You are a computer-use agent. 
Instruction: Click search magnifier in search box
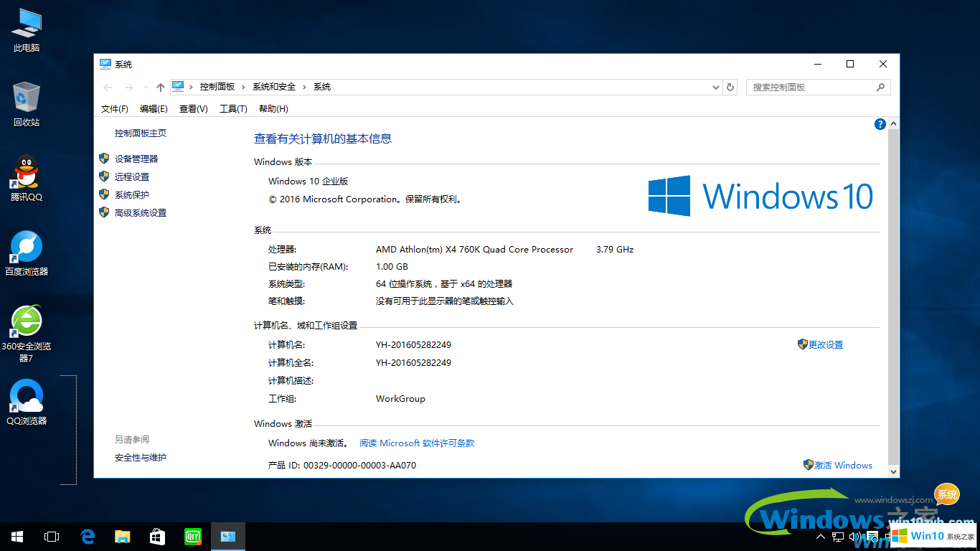click(x=880, y=87)
